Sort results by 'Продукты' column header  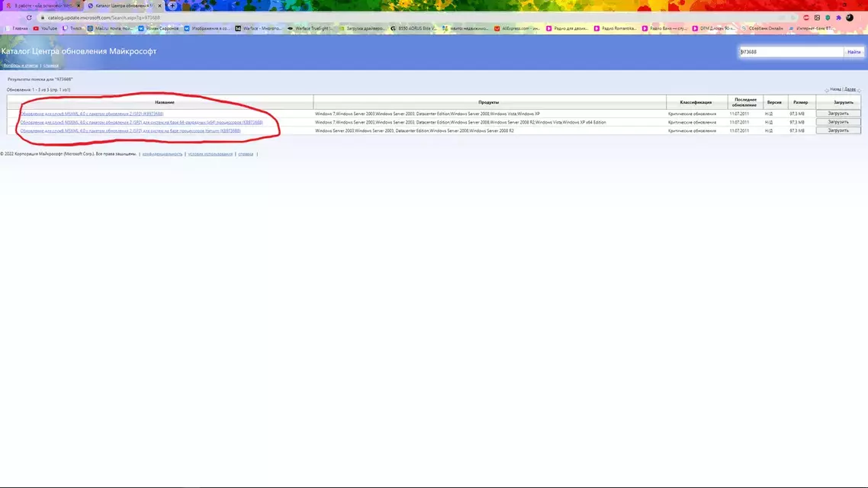pyautogui.click(x=489, y=102)
